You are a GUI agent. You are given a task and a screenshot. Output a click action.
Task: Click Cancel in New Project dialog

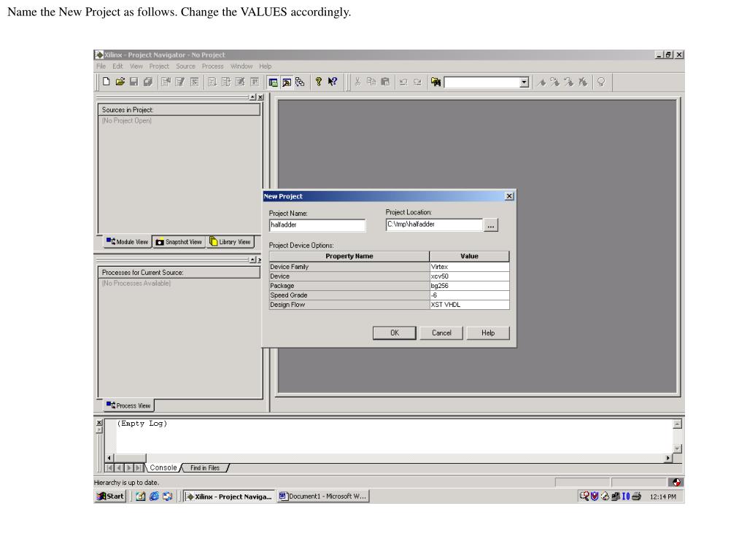coord(441,332)
